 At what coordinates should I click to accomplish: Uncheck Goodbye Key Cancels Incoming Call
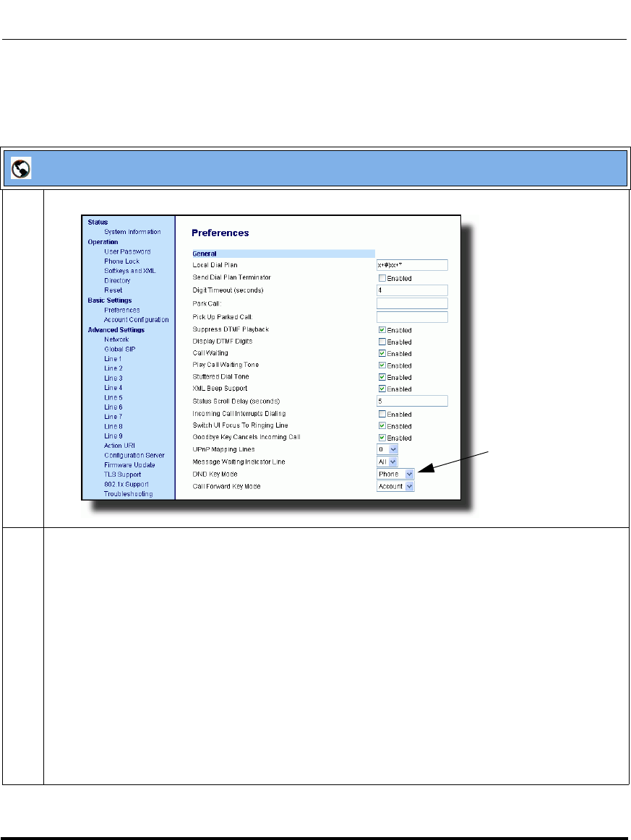(x=382, y=438)
